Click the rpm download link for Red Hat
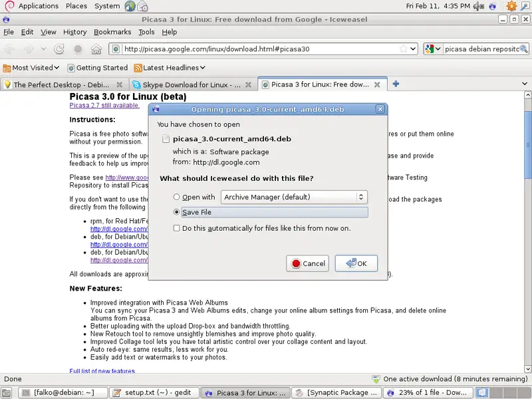532x399 pixels. click(119, 229)
